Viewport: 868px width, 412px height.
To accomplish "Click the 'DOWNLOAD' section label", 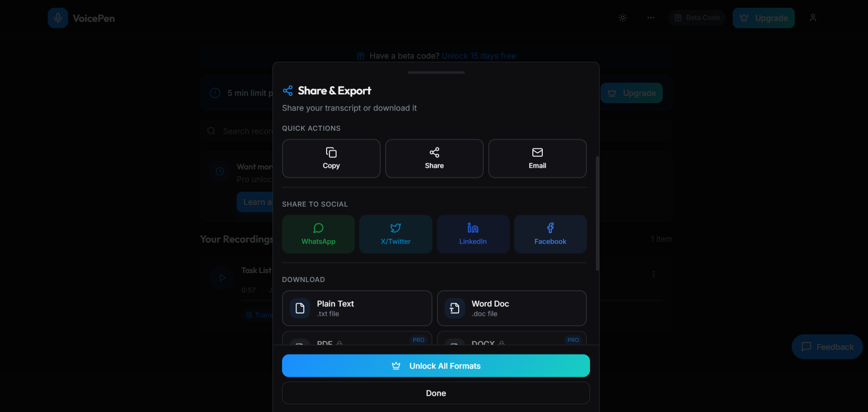I will [303, 280].
